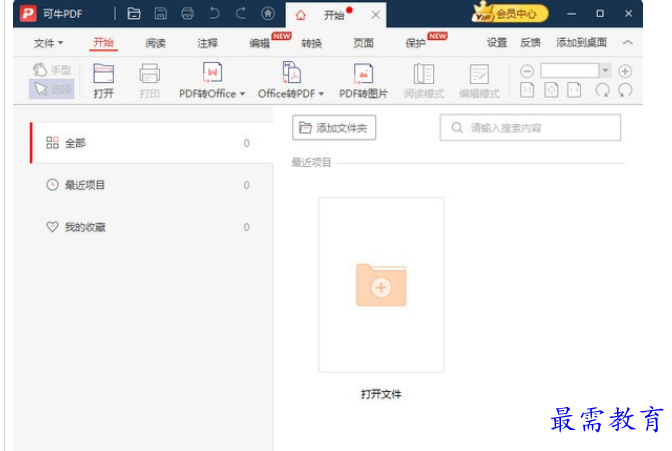This screenshot has width=672, height=451.
Task: Zoom in with the plus icon
Action: 625,71
